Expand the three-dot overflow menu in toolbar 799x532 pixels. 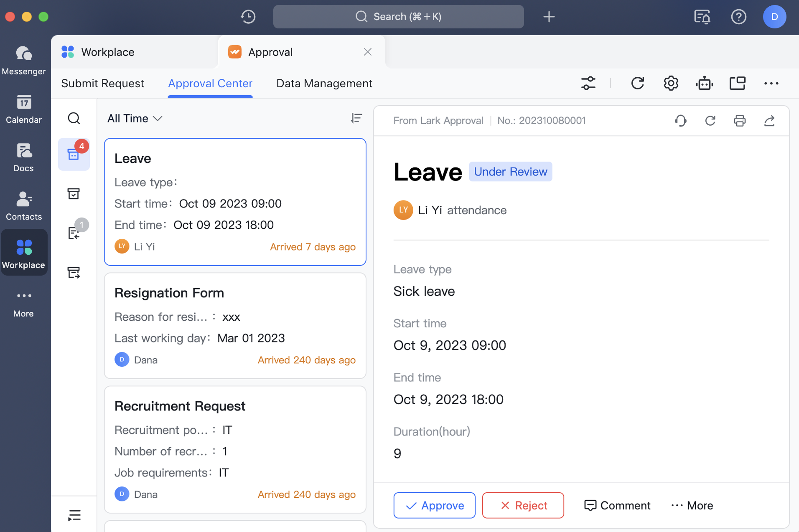click(771, 83)
